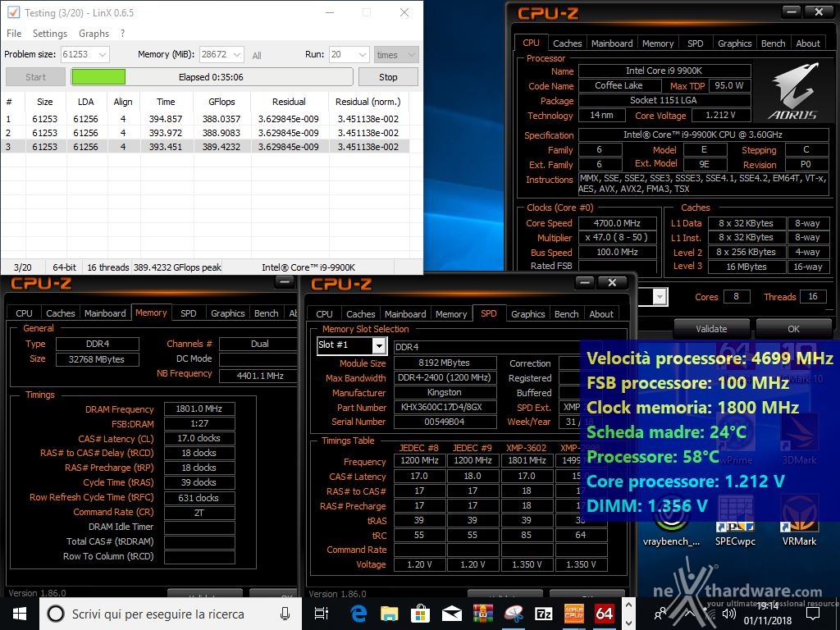The image size is (840, 630).
Task: Open the Slot #1 selection dropdown
Action: point(379,345)
